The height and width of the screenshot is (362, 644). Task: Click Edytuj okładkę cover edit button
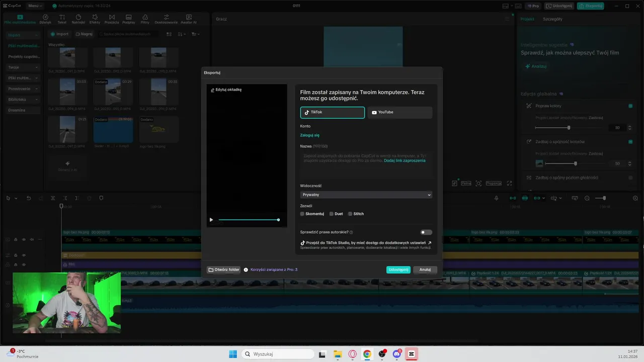[x=226, y=89]
